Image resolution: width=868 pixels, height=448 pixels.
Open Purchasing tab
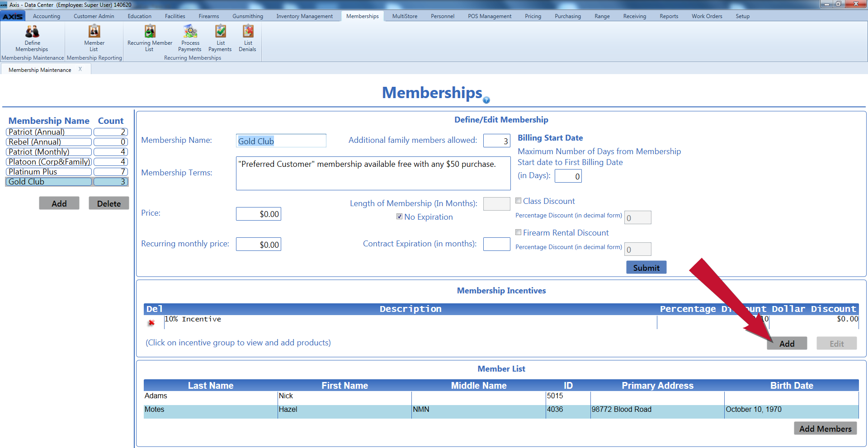[568, 16]
